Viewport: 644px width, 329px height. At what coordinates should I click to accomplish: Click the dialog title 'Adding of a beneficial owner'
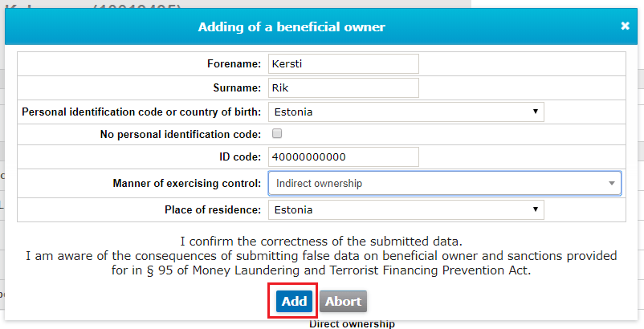(291, 27)
